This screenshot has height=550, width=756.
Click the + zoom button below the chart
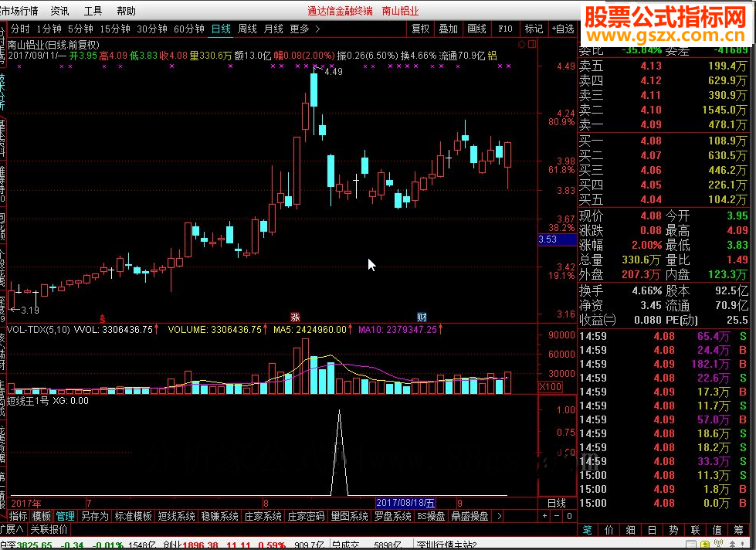point(545,516)
